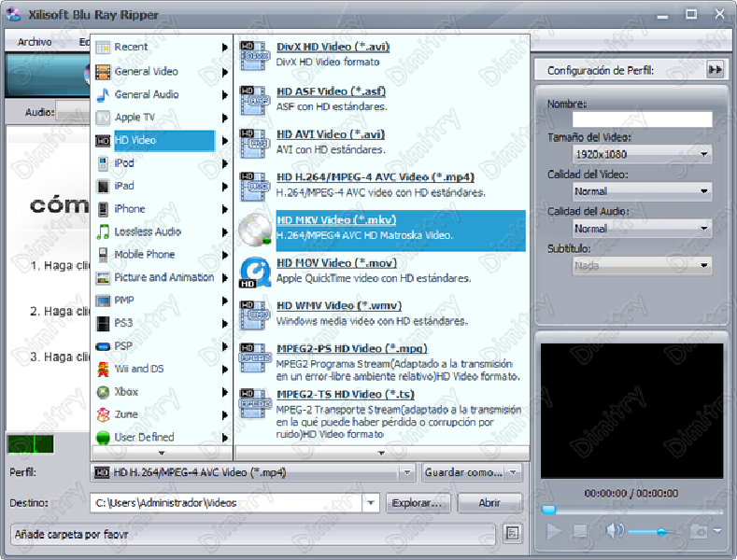Click the Lossless Audio note icon
This screenshot has width=737, height=560.
[103, 232]
